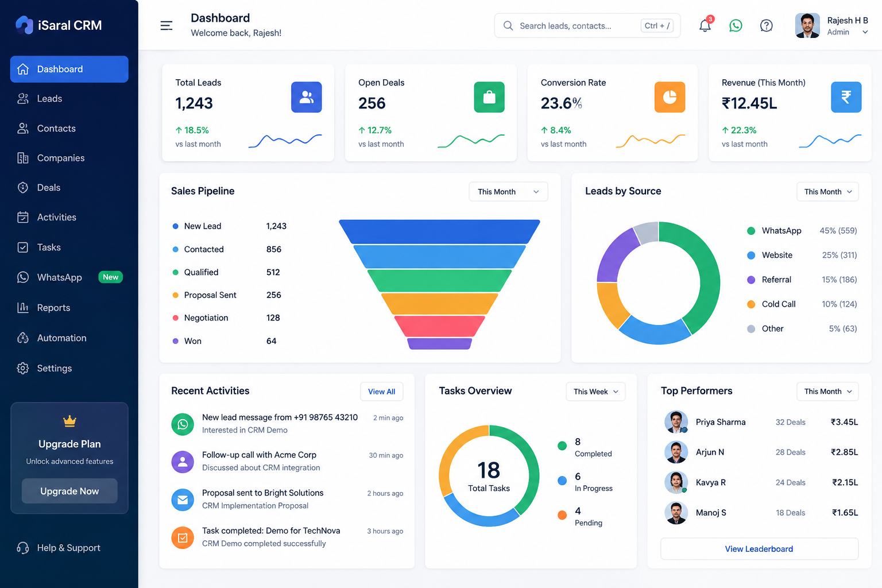Click Kavya R's avatar photo

(x=676, y=482)
